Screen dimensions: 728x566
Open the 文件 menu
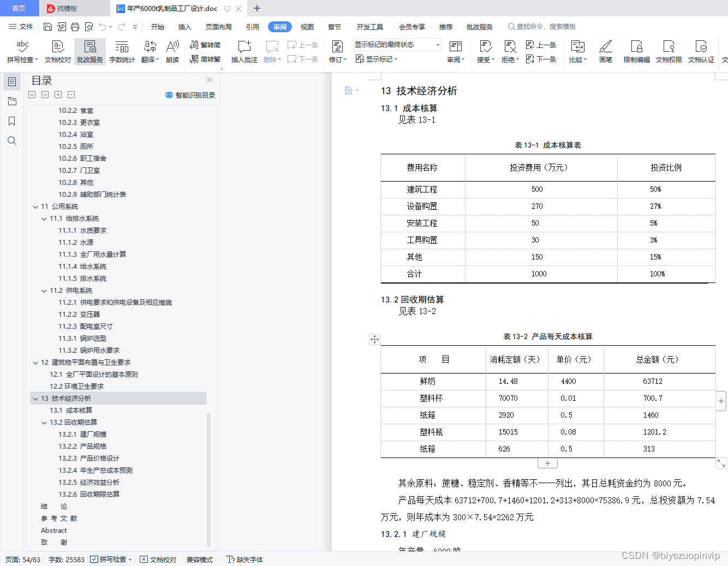click(x=21, y=27)
